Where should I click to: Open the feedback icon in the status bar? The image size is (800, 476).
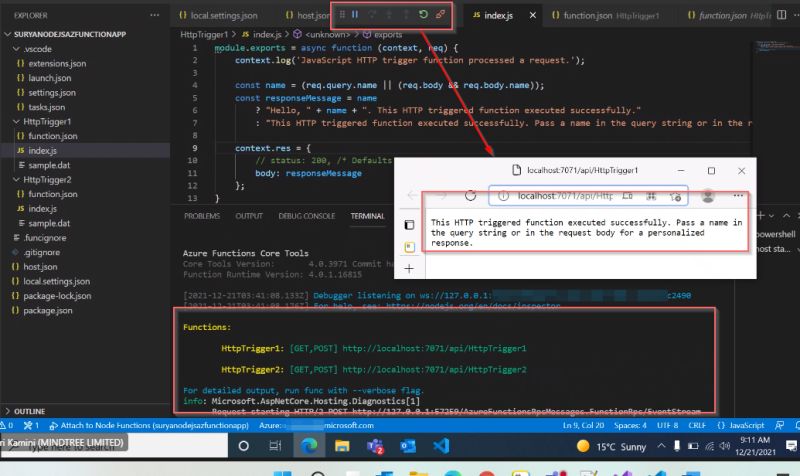(779, 425)
